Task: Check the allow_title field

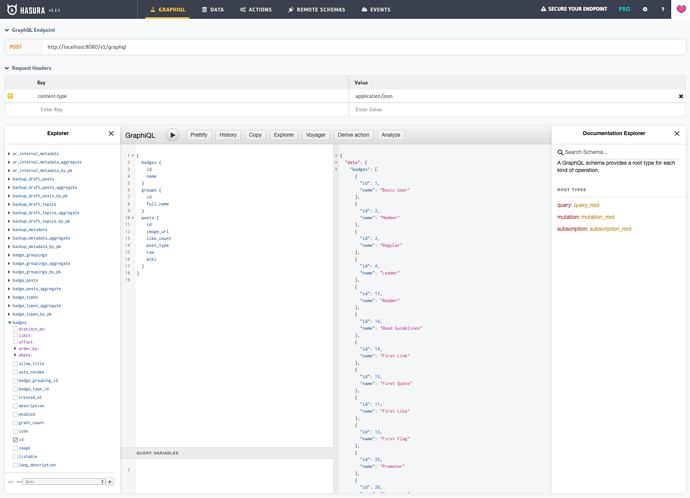Action: click(x=15, y=364)
